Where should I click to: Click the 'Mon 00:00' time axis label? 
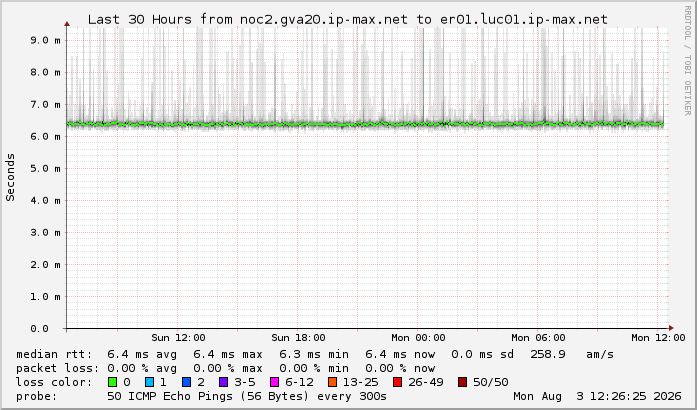[418, 338]
